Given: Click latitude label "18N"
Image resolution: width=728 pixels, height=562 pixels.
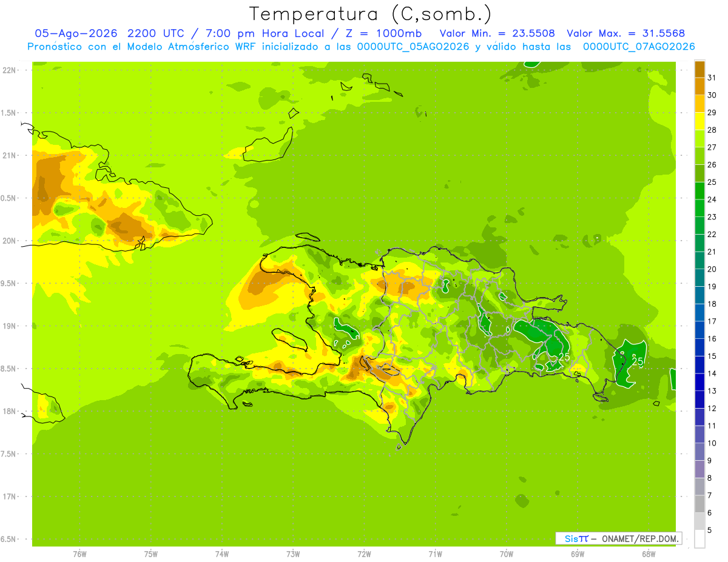Looking at the screenshot, I should 10,411.
